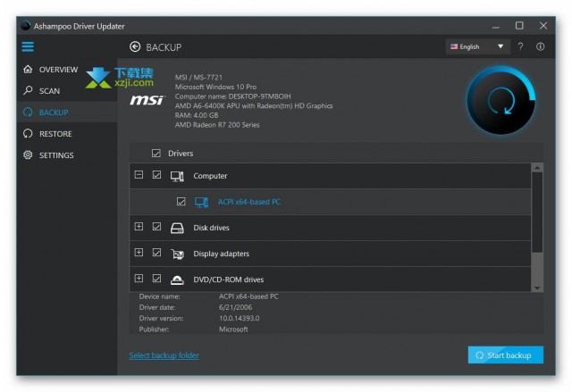Click the Settings gear icon
Viewport: 572px width, 392px height.
[28, 154]
